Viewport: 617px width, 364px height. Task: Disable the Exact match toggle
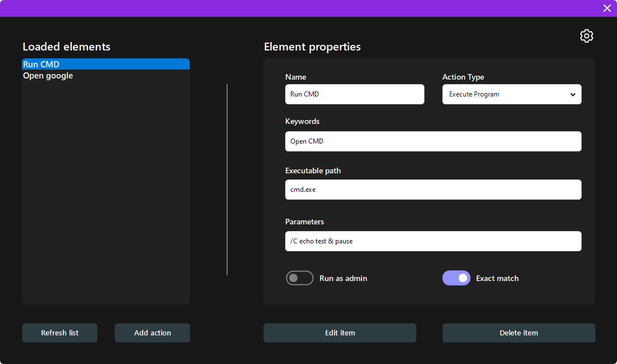tap(456, 278)
